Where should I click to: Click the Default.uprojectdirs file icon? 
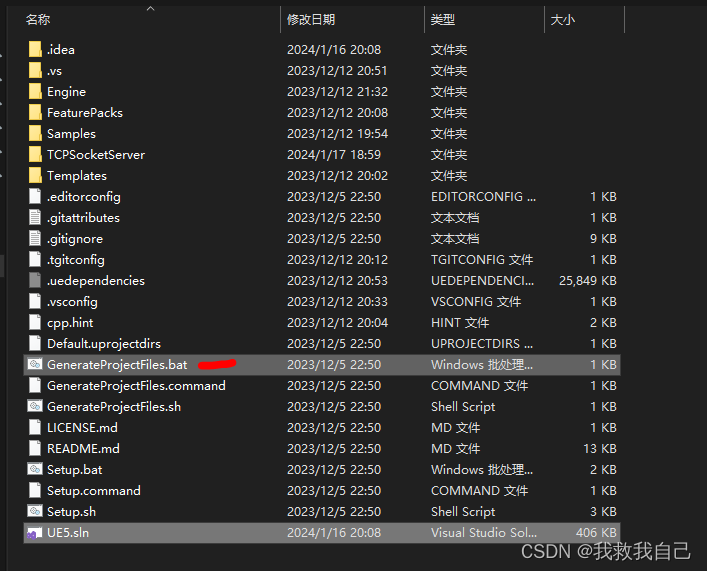35,343
